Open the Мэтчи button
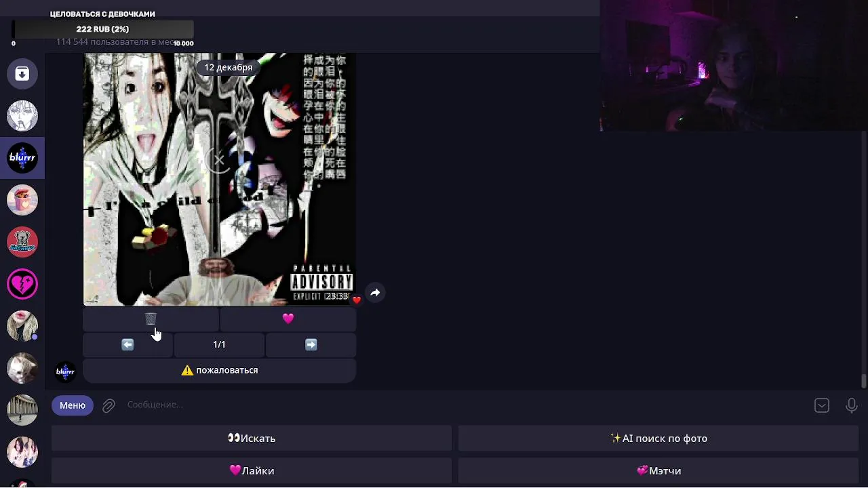The width and height of the screenshot is (868, 488). (x=659, y=471)
